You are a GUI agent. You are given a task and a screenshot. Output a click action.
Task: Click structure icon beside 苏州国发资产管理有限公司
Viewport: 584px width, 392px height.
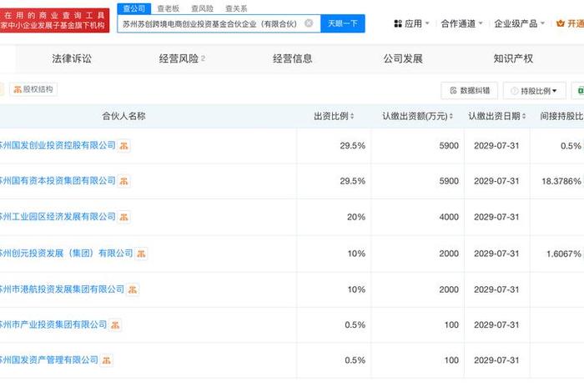coord(107,360)
